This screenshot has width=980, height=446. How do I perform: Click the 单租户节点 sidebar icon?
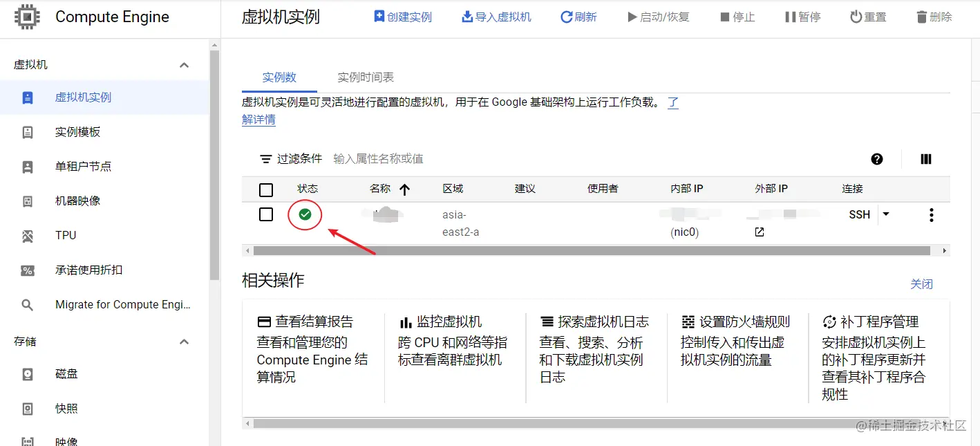[28, 167]
